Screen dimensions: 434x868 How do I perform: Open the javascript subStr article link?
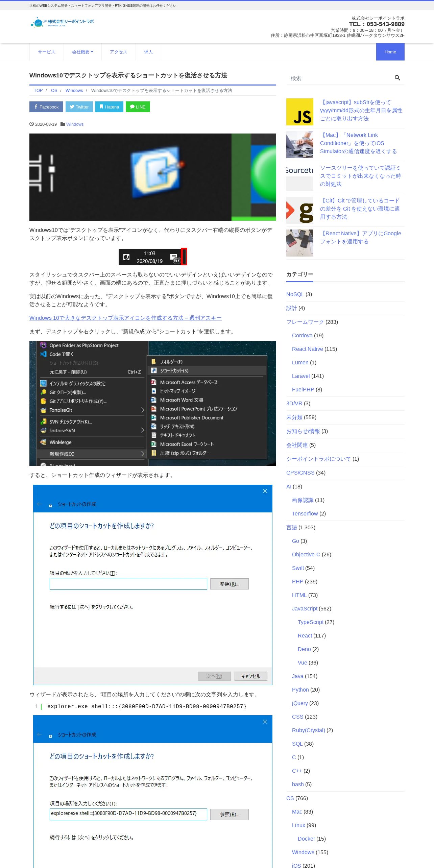coord(361,110)
